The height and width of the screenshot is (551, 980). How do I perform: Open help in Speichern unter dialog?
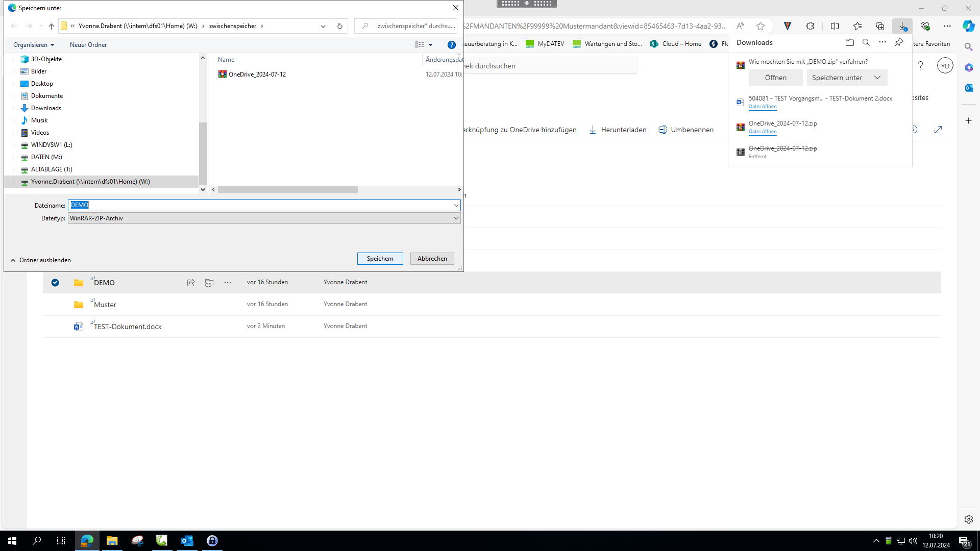tap(451, 45)
